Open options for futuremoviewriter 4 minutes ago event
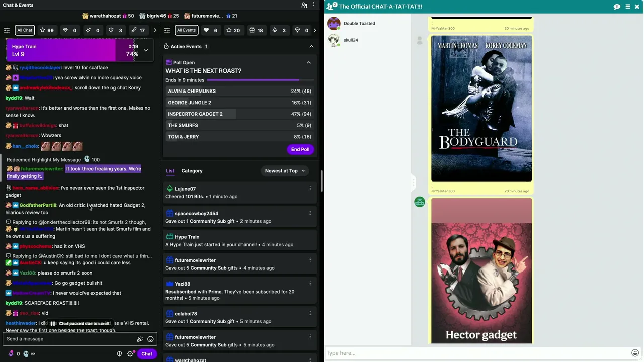This screenshot has height=362, width=644. pos(310,260)
